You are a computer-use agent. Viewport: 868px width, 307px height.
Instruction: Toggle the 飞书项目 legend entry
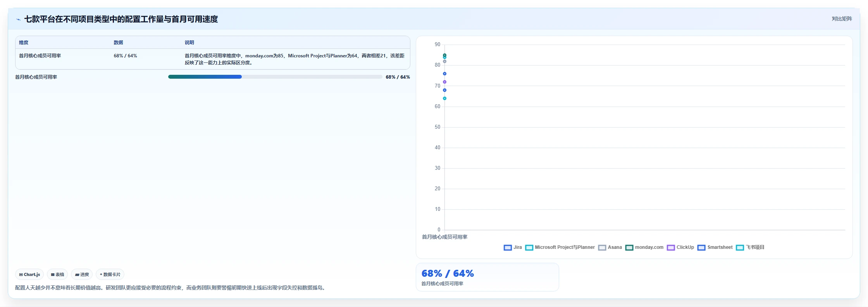point(750,247)
